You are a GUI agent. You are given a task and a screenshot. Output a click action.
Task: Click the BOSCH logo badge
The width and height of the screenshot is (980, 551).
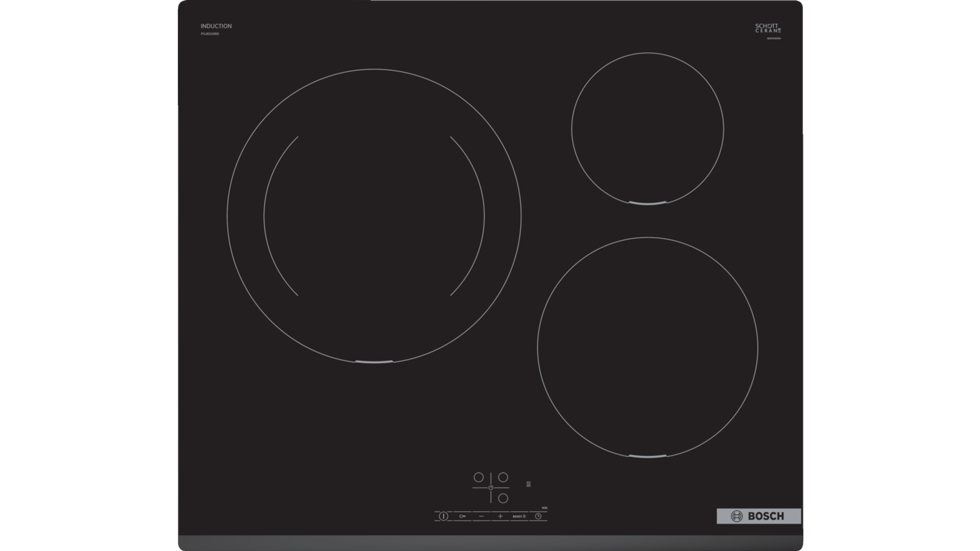(x=759, y=516)
